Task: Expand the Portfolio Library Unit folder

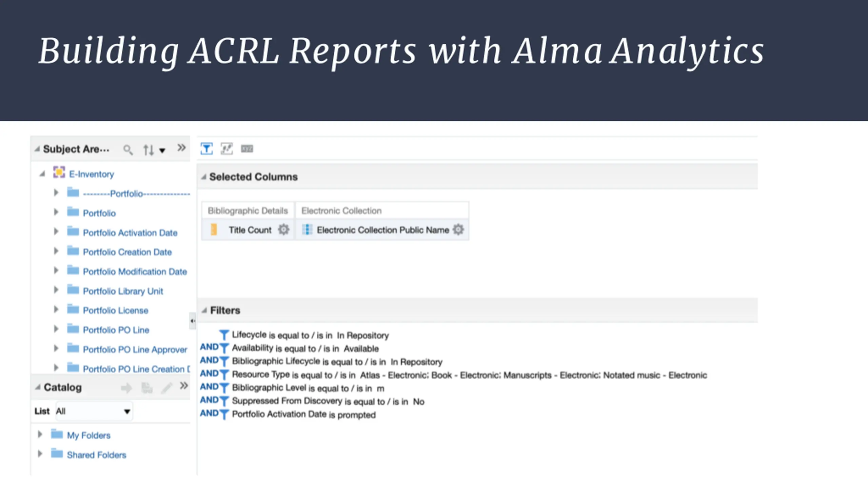Action: [x=56, y=290]
